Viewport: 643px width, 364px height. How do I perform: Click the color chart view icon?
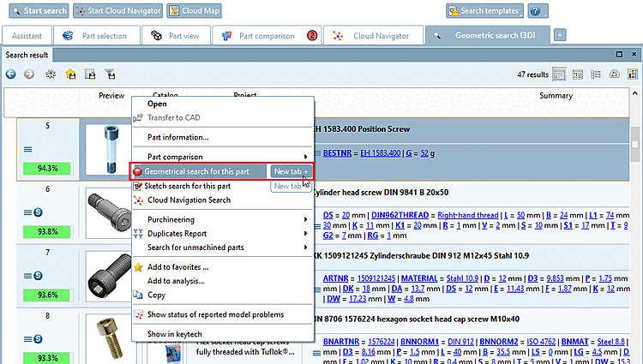tap(615, 75)
